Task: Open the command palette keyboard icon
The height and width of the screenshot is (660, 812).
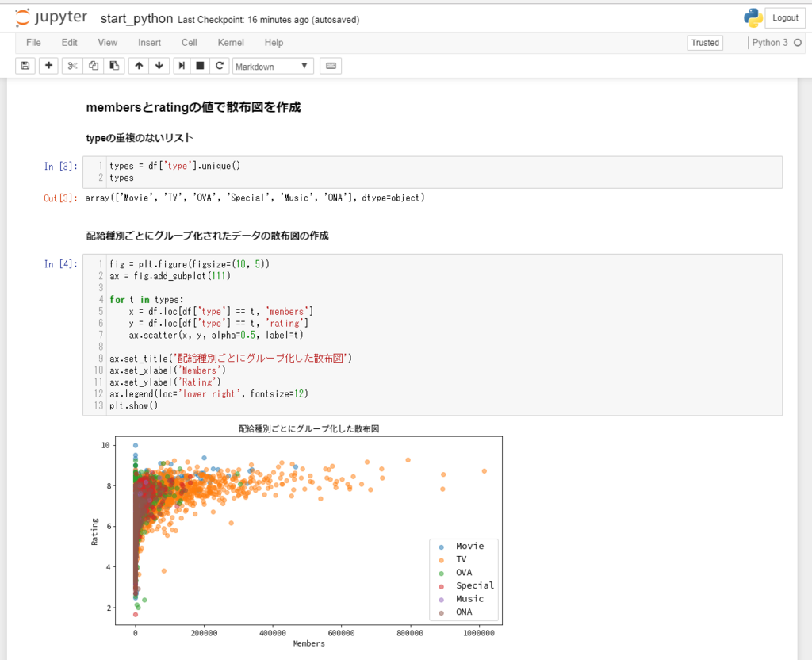Action: coord(331,66)
